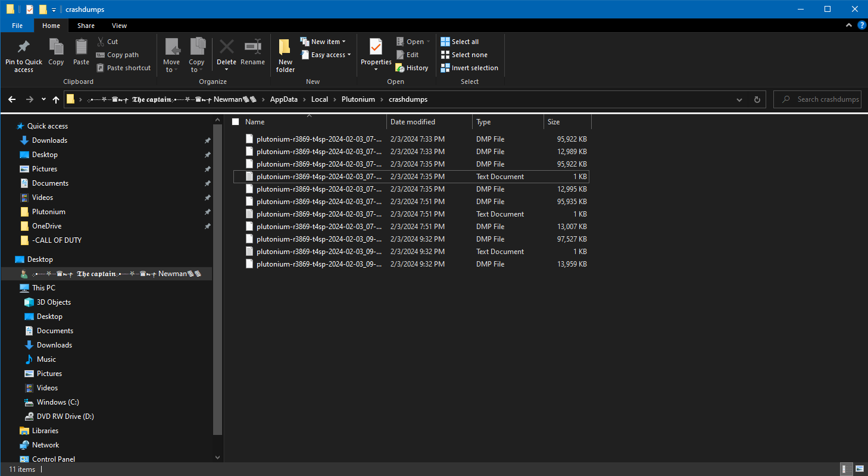Click the Edit command in Open group

pos(407,55)
